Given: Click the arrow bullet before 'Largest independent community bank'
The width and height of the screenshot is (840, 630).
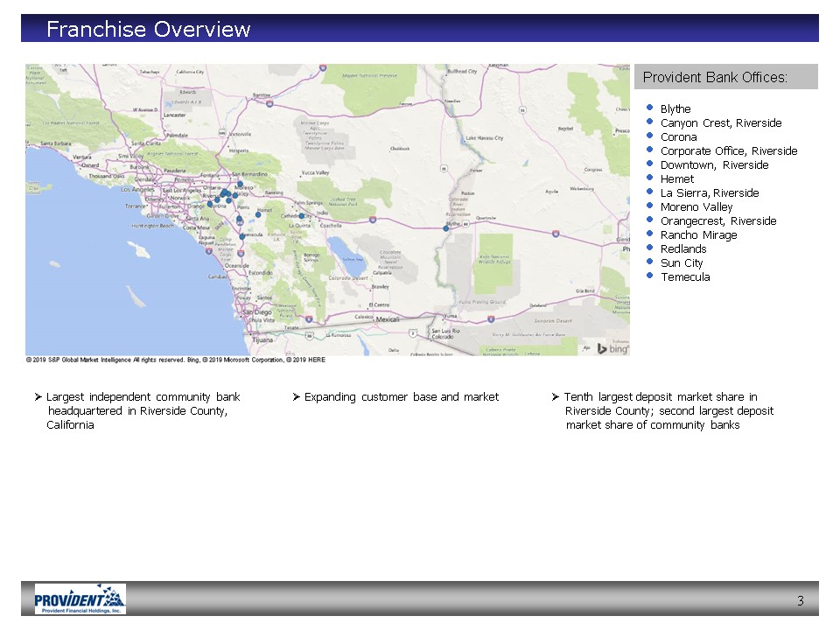Looking at the screenshot, I should (38, 397).
